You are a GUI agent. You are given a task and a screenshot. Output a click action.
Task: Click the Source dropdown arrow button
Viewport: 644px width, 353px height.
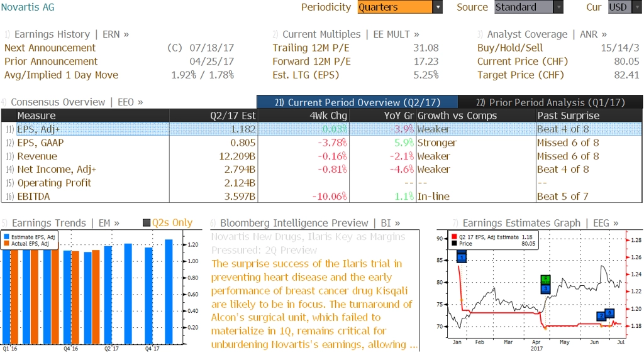(558, 7)
